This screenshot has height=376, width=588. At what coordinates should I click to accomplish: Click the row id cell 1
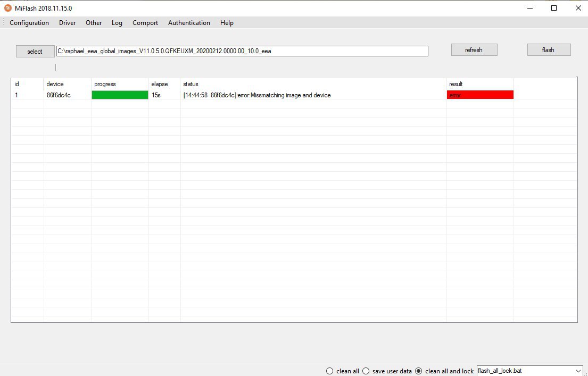pos(16,95)
